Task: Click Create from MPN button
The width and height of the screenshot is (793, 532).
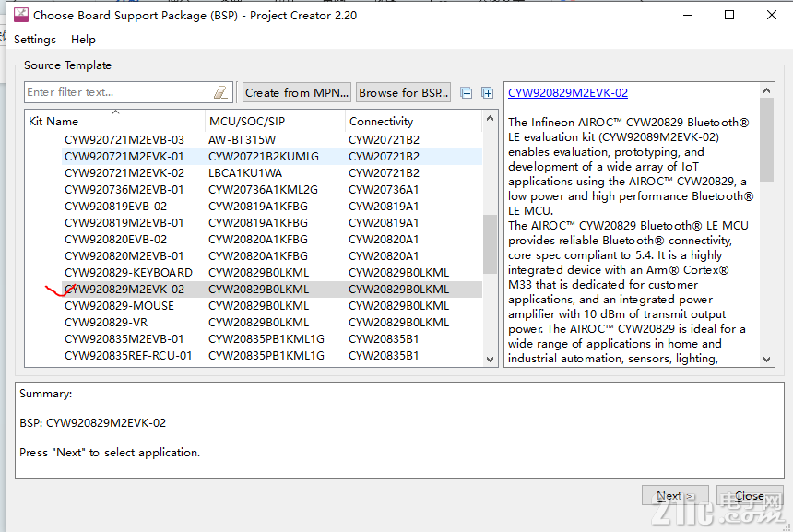Action: pos(297,92)
